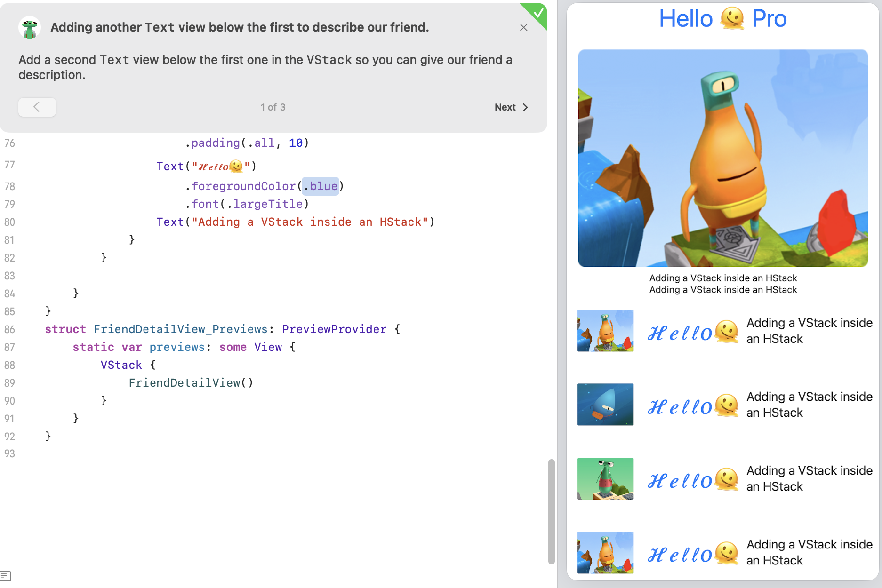
Task: Click line number 83 in the gutter
Action: [x=9, y=276]
